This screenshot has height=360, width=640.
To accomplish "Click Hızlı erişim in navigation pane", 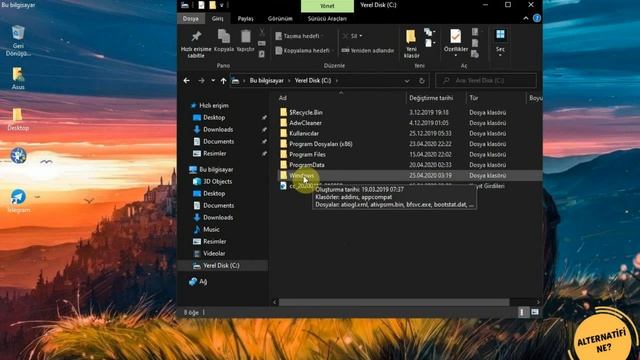I will point(213,105).
